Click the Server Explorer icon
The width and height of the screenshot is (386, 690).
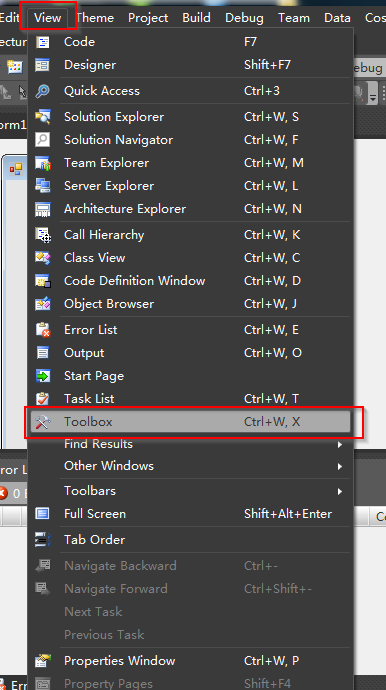[x=43, y=186]
